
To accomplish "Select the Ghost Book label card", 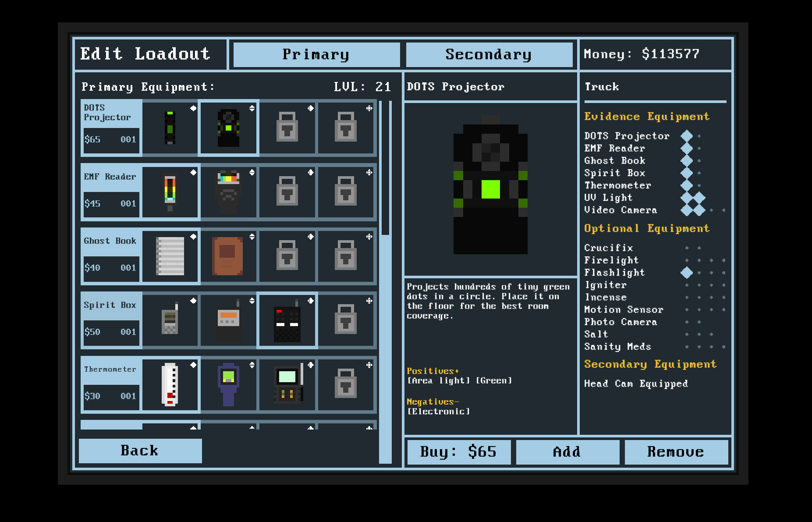I will [111, 256].
